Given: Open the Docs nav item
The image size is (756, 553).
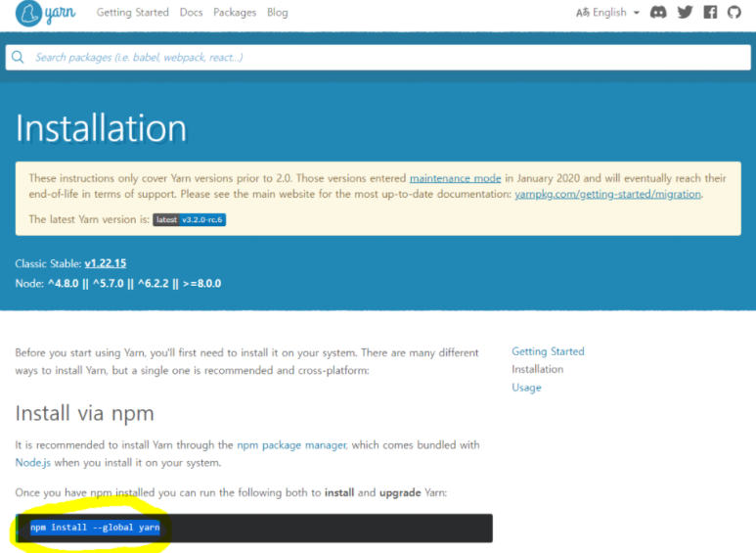Looking at the screenshot, I should (191, 13).
